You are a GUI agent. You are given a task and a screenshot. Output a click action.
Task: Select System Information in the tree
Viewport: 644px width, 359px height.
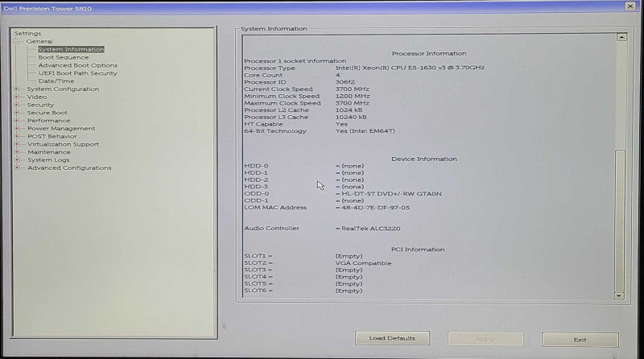(71, 49)
